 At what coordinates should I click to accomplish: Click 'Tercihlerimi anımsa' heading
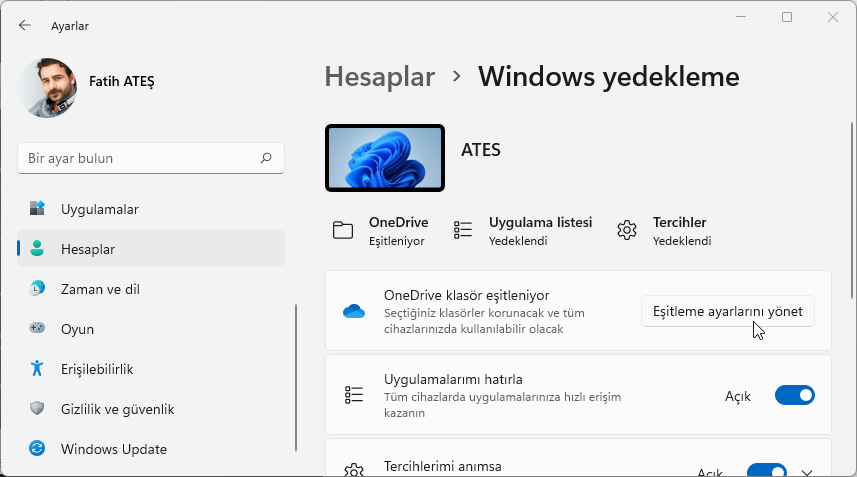[443, 466]
